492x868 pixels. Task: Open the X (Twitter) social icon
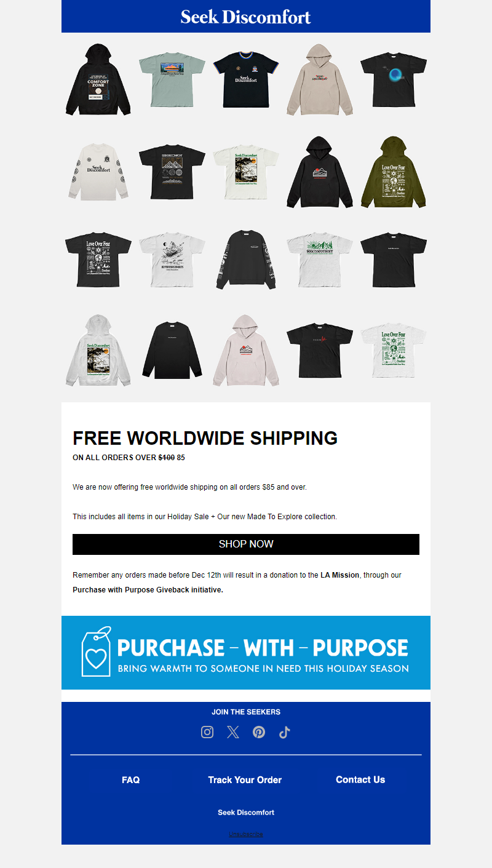233,732
